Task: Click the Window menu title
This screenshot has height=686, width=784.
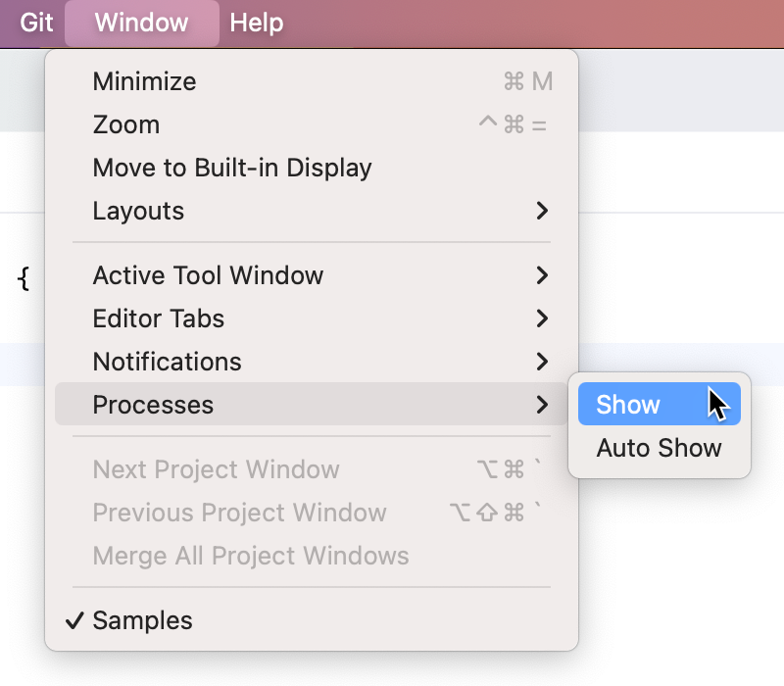Action: click(141, 24)
